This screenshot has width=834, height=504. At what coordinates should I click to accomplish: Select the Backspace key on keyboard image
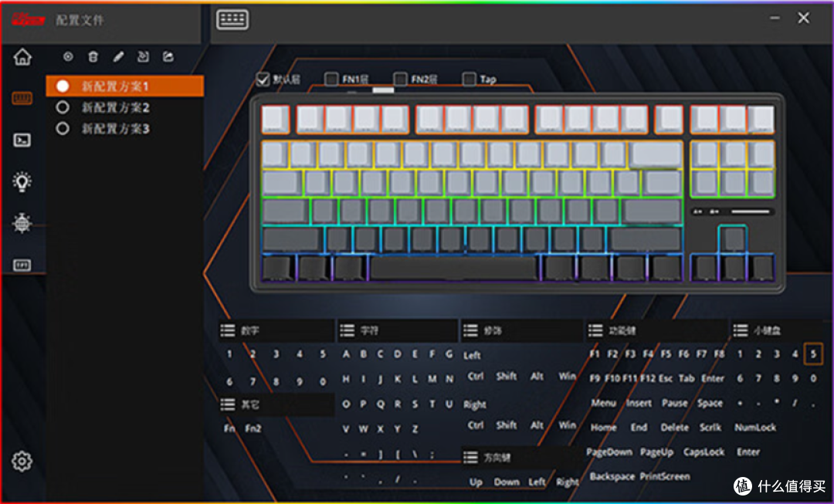(656, 154)
